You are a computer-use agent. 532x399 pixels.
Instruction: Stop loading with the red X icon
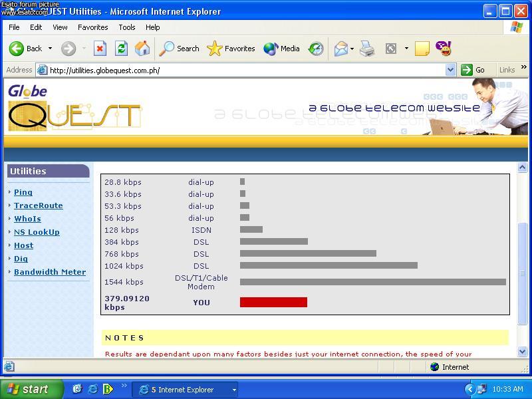[x=100, y=49]
